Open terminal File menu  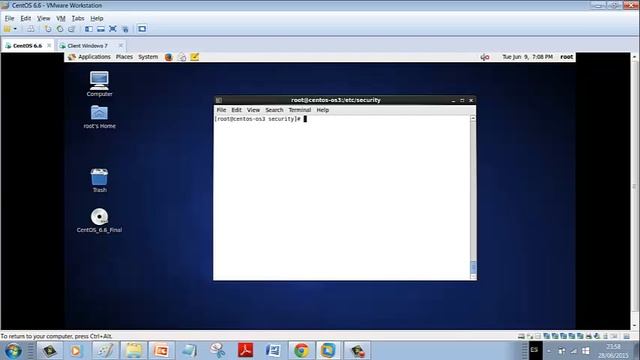point(221,110)
